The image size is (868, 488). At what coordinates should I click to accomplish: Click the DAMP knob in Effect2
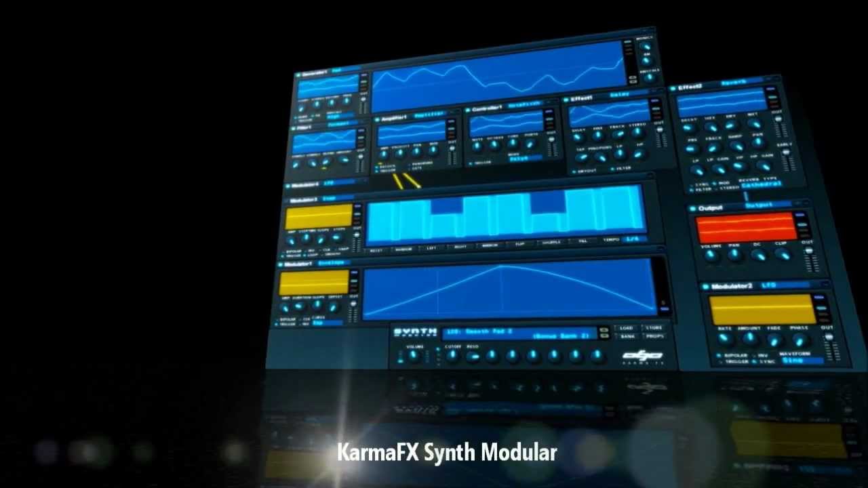(736, 146)
